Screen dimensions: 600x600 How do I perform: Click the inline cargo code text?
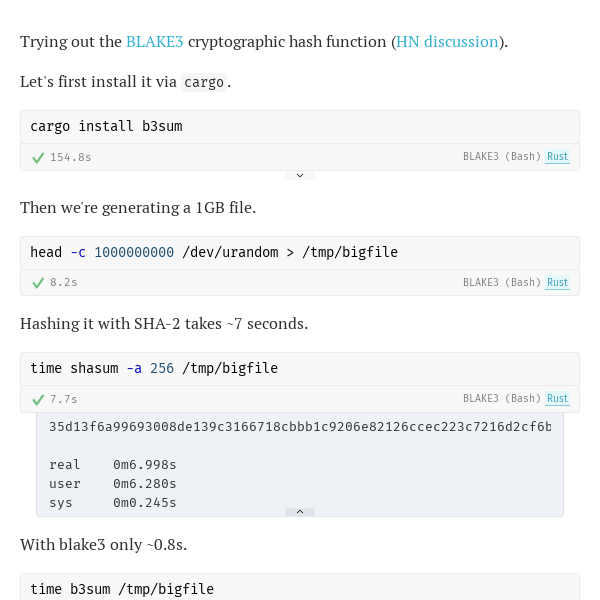(204, 82)
